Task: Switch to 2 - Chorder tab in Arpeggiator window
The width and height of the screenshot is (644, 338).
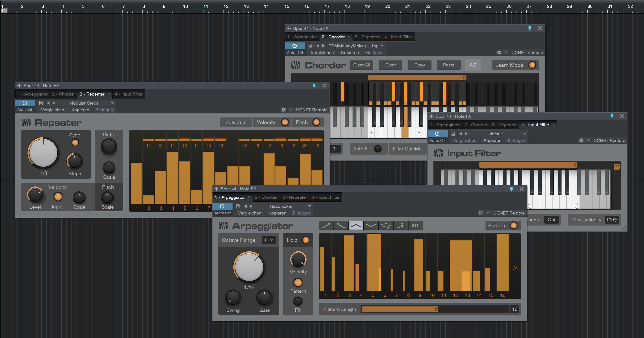Action: (266, 197)
